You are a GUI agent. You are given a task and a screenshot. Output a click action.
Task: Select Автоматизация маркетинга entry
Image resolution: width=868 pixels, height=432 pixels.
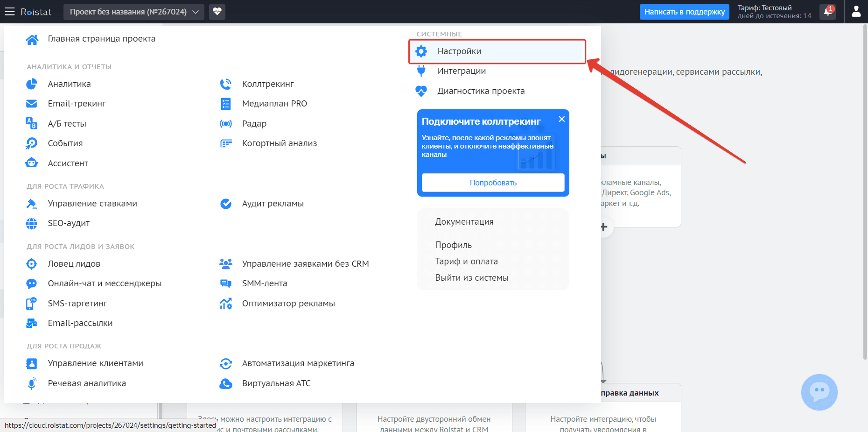pyautogui.click(x=298, y=363)
